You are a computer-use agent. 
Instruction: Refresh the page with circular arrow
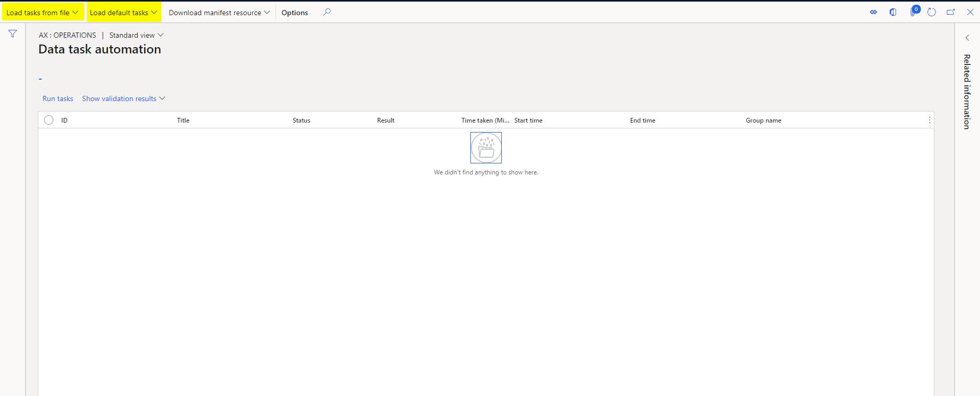tap(931, 12)
